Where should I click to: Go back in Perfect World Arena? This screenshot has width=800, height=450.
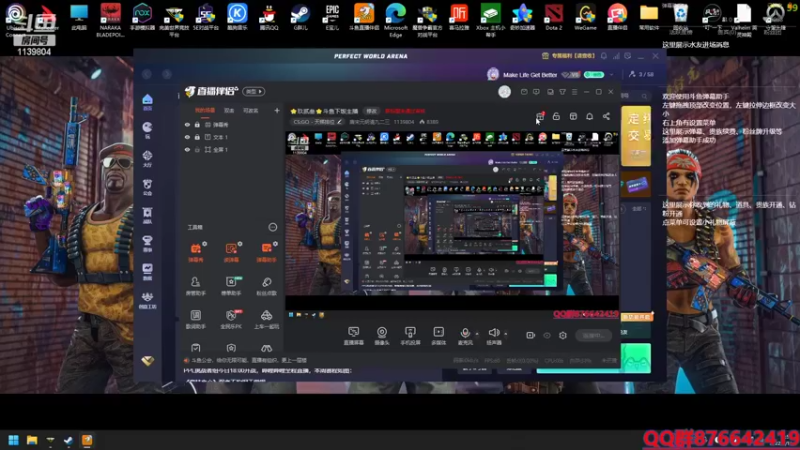pyautogui.click(x=147, y=74)
